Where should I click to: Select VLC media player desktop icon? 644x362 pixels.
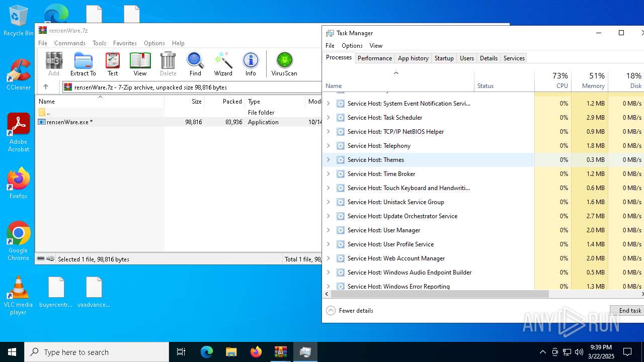[18, 296]
